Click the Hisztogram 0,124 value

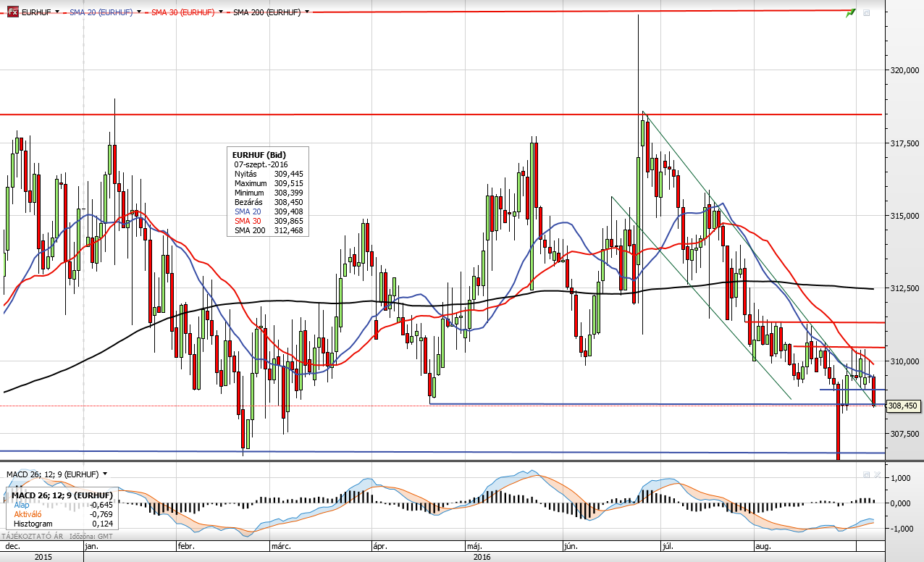63,523
